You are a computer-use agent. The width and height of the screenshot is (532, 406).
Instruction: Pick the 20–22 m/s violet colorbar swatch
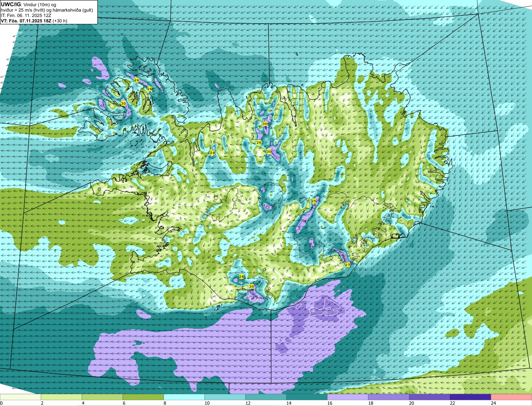(x=430, y=397)
